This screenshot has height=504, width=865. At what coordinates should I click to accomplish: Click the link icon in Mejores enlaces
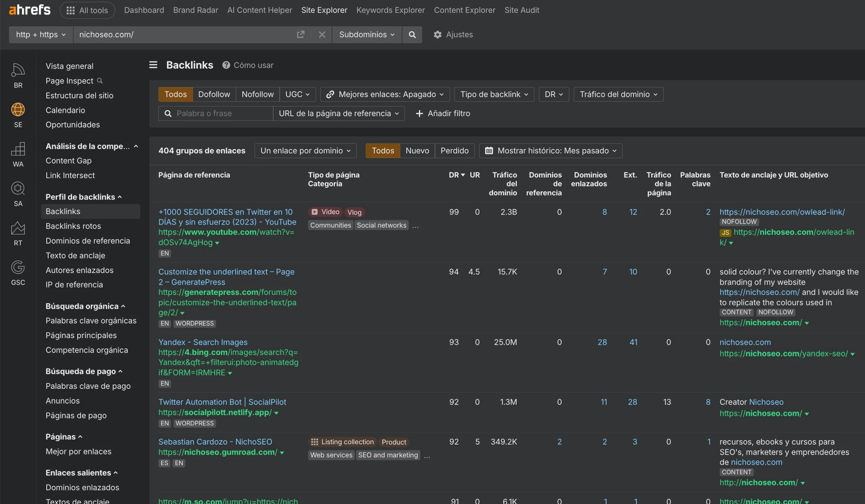(330, 94)
